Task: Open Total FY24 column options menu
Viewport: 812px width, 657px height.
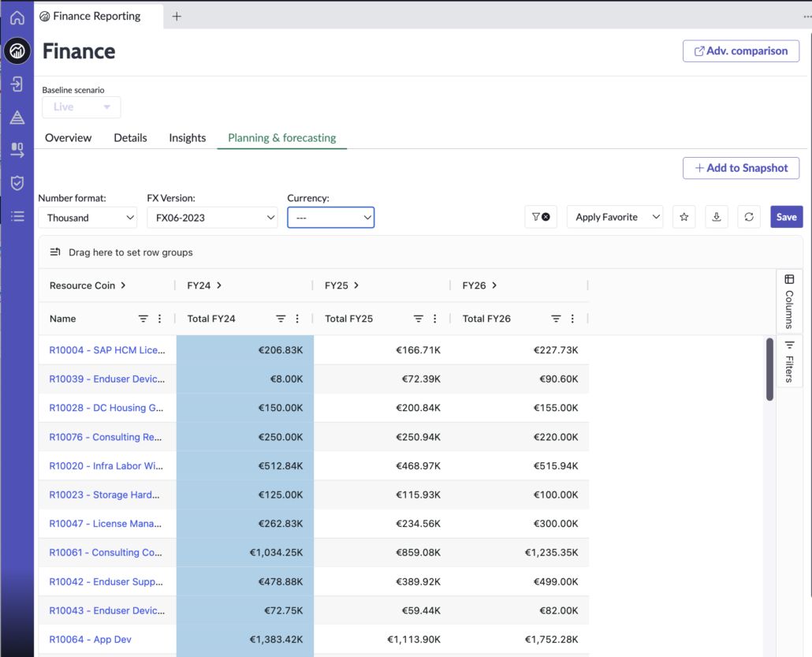Action: pyautogui.click(x=297, y=319)
